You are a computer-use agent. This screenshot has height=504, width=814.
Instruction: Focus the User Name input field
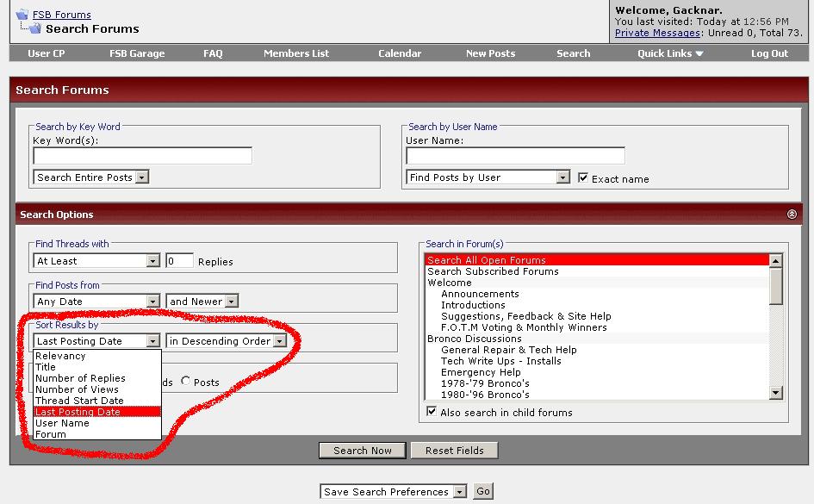[x=515, y=156]
